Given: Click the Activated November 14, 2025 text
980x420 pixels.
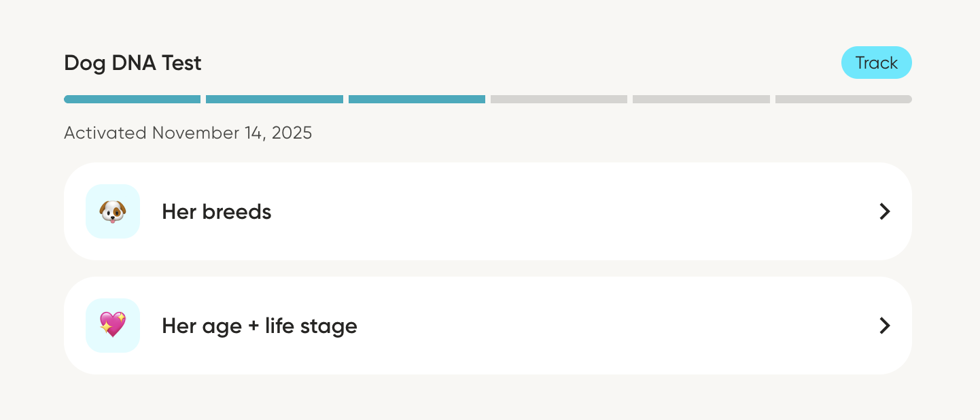Looking at the screenshot, I should coord(188,133).
